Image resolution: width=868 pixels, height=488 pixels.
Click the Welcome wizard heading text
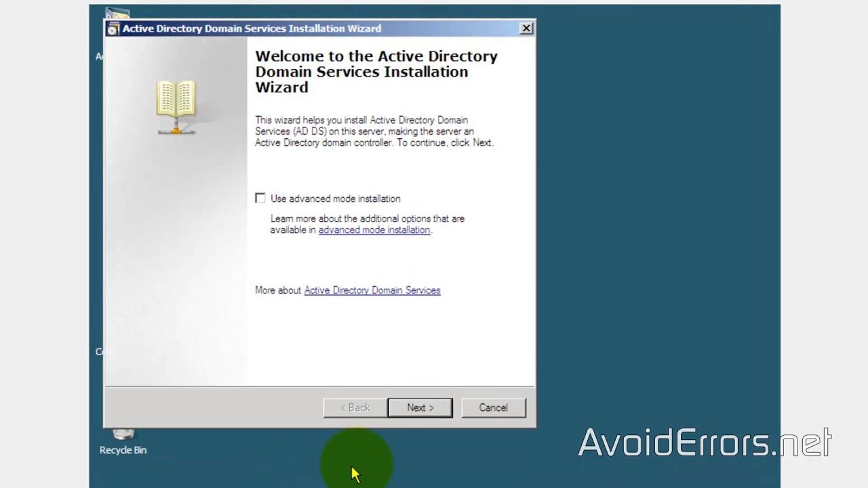point(376,71)
